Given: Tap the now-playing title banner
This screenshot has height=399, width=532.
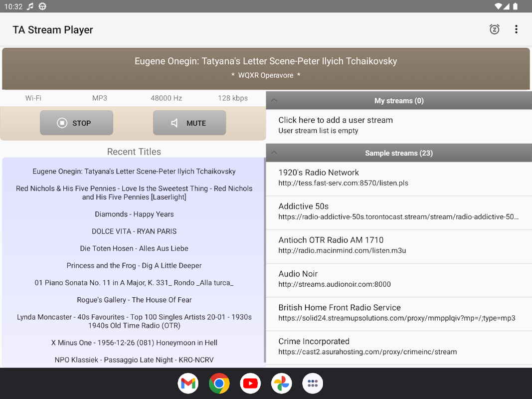Looking at the screenshot, I should coord(266,68).
